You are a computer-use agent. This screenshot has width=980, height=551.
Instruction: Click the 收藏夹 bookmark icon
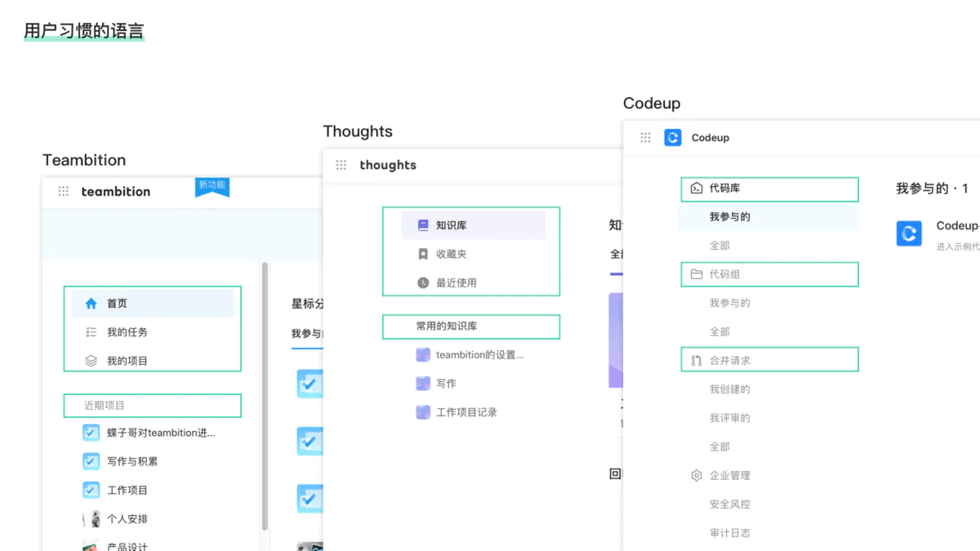click(423, 254)
